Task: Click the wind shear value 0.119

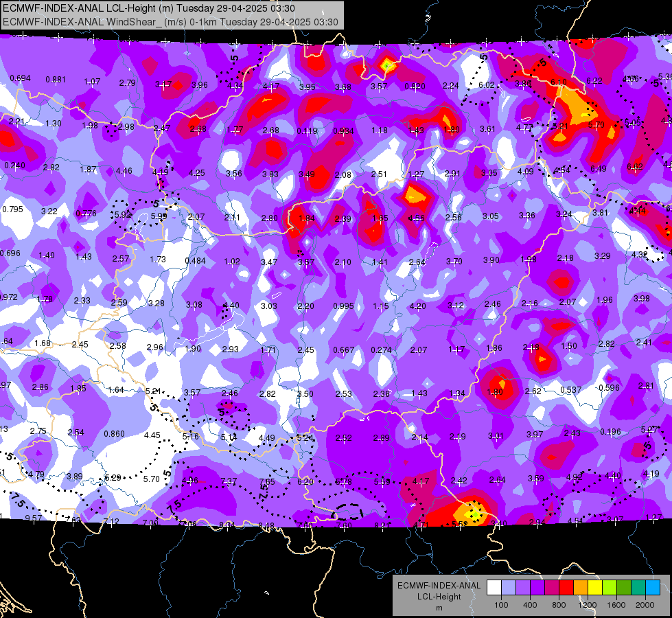Action: 307,130
